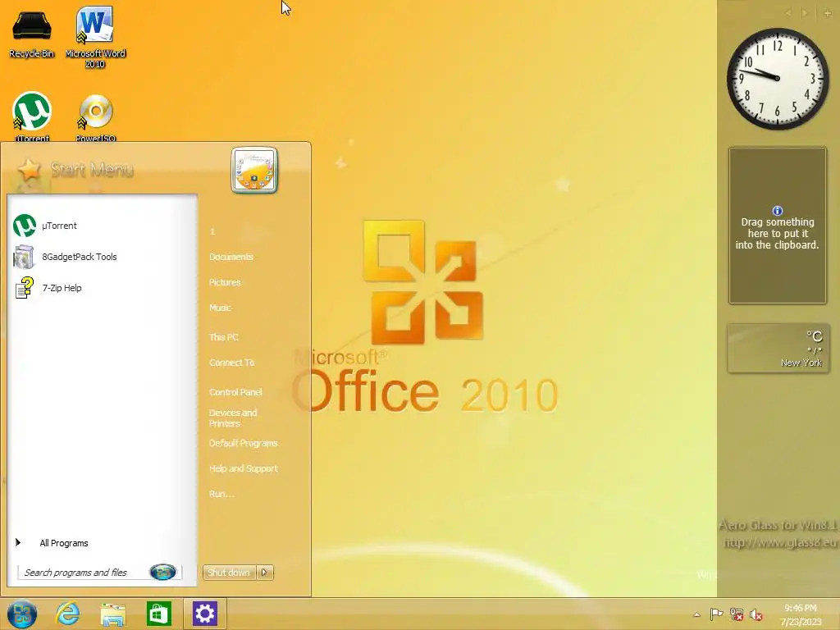Open the taskbar clock showing 9:46 PM
This screenshot has width=840, height=630.
(x=801, y=614)
